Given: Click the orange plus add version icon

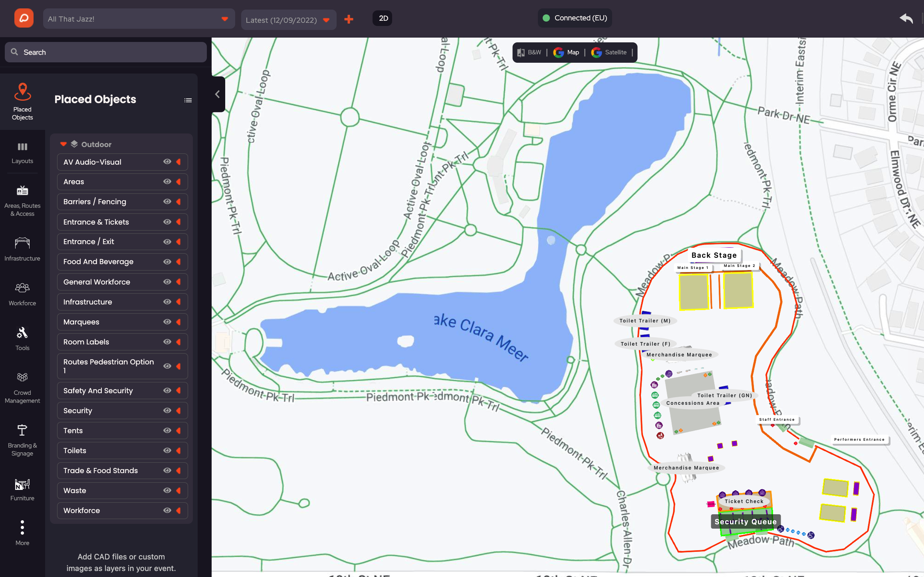Looking at the screenshot, I should [x=349, y=19].
